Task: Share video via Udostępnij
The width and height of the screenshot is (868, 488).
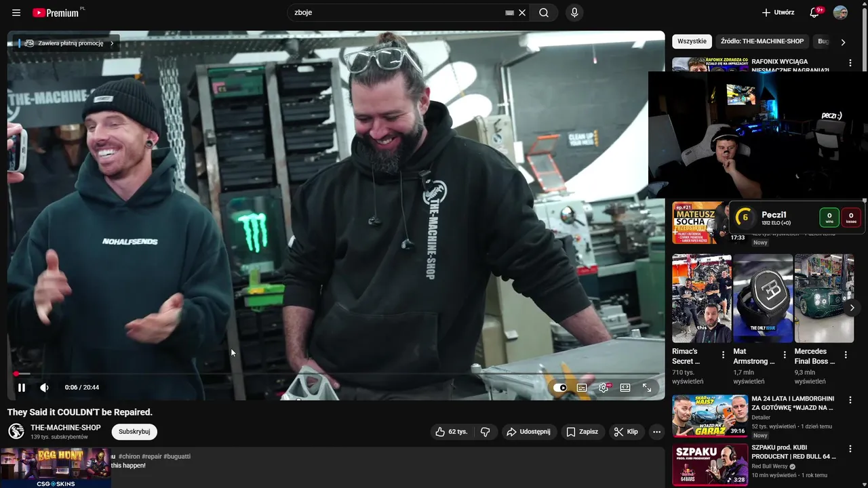Action: point(529,432)
